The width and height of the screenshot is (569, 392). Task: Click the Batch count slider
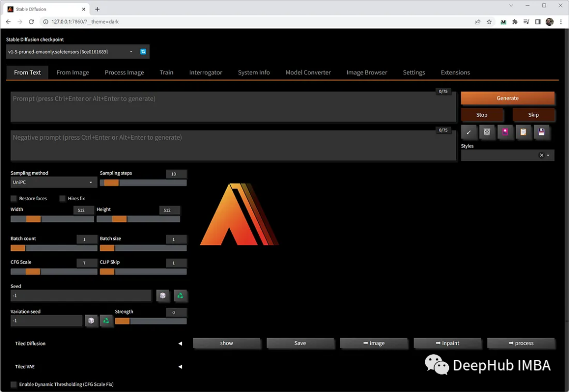(x=54, y=248)
